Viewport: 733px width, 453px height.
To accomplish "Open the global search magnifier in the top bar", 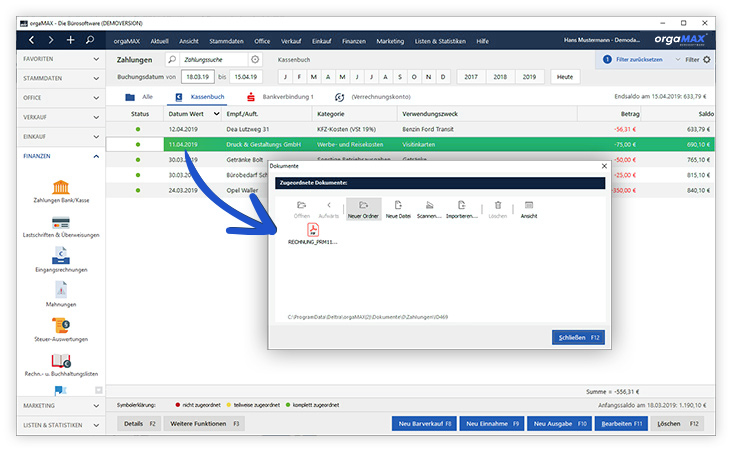I will click(x=90, y=40).
